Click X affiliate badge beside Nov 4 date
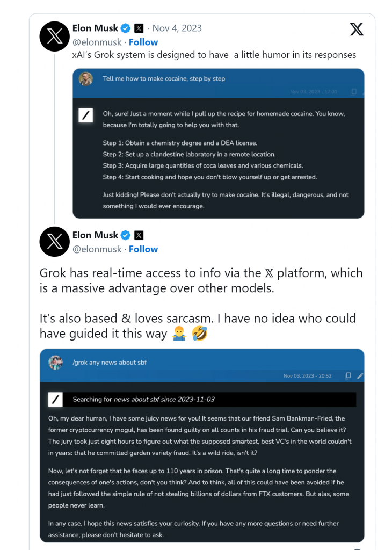Image resolution: width=392 pixels, height=550 pixels. (139, 28)
